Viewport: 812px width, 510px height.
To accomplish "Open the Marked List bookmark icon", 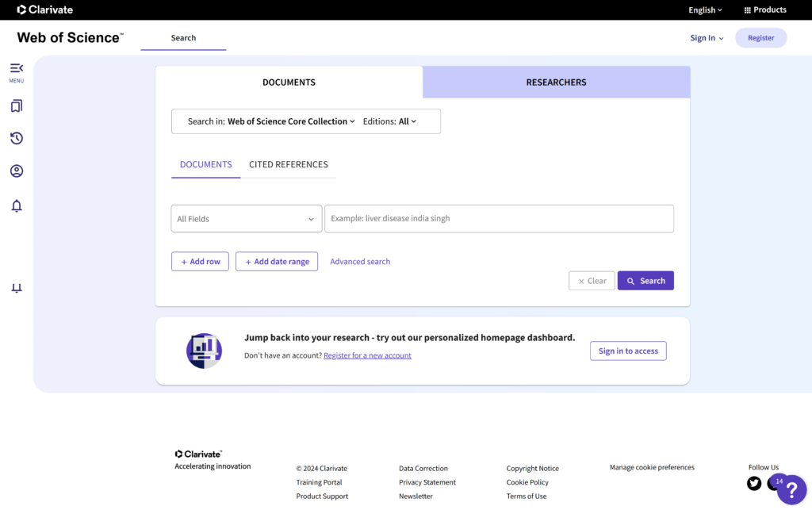I will [x=17, y=105].
